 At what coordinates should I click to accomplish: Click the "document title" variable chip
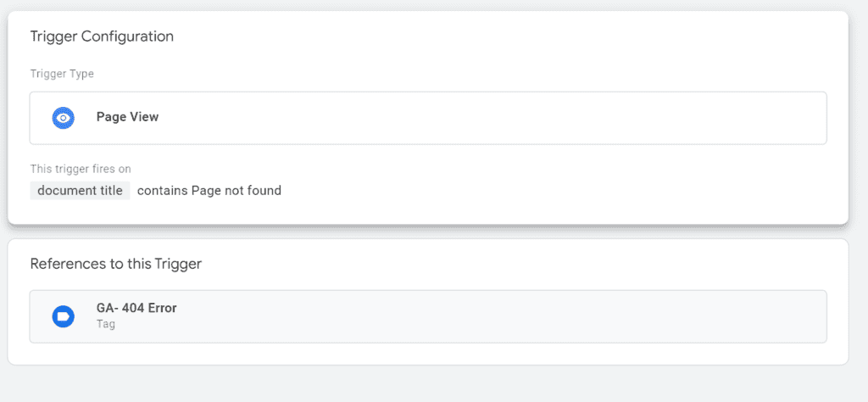coord(80,191)
